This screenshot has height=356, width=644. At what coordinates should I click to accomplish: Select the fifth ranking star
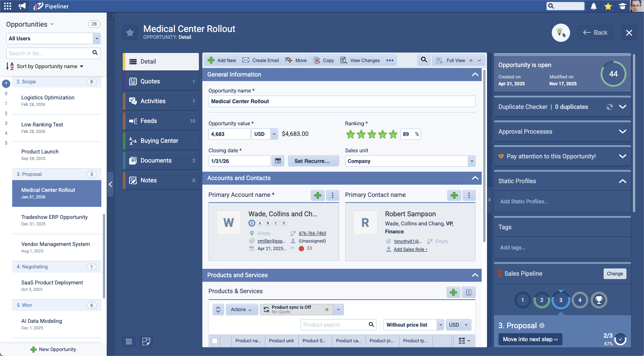coord(393,134)
